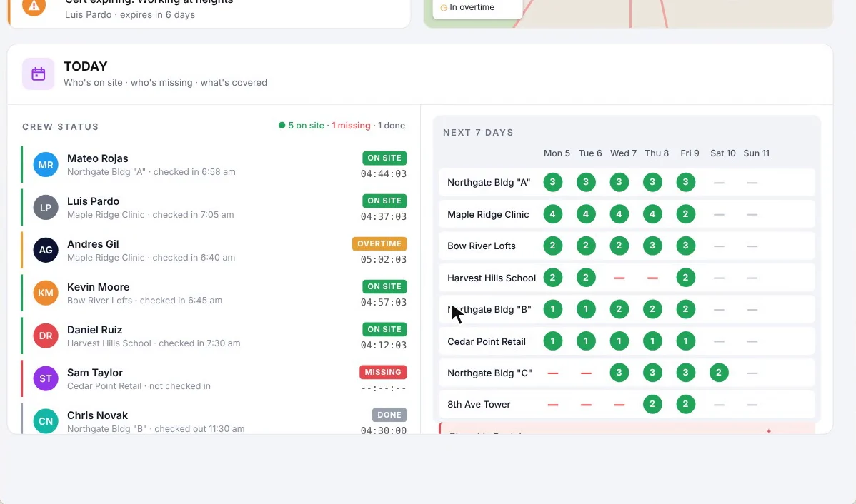This screenshot has width=856, height=504.
Task: Click Northgate Bldg "C" Monday red dash
Action: tap(553, 373)
